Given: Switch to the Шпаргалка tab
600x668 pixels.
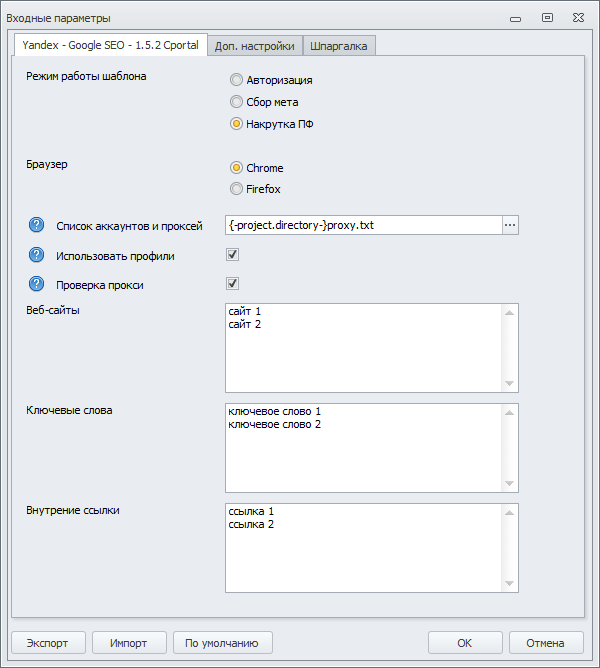Looking at the screenshot, I should click(338, 46).
